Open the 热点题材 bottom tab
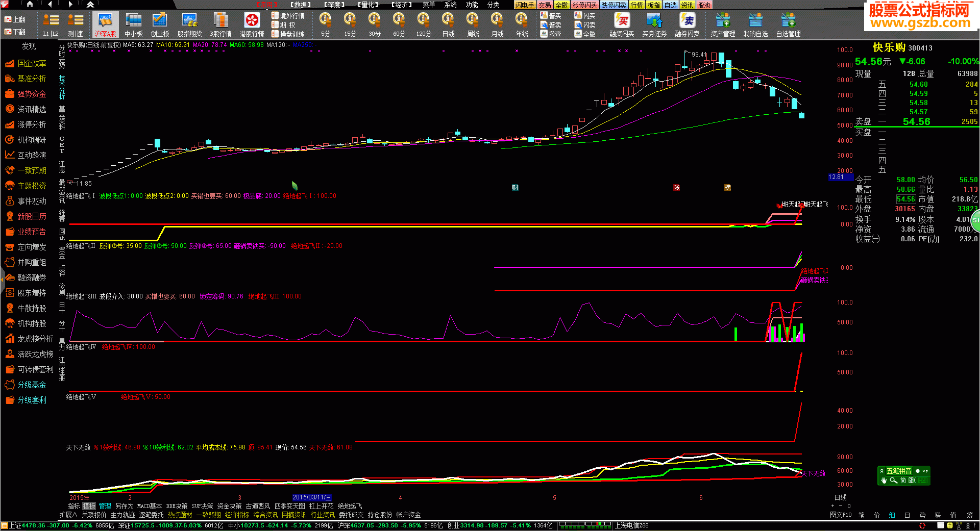Image resolution: width=980 pixels, height=531 pixels. point(180,515)
